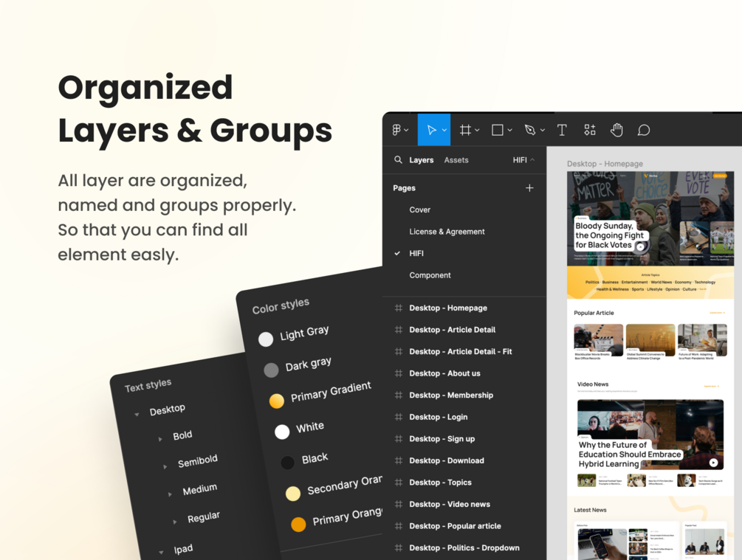The image size is (742, 560).
Task: Open the Figma main menu icon
Action: click(x=396, y=130)
